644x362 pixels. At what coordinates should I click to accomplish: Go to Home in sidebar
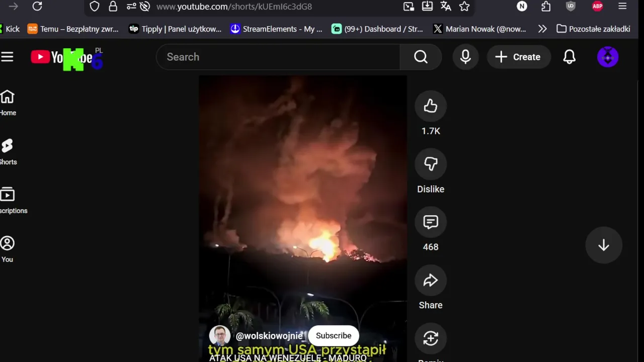pyautogui.click(x=8, y=103)
